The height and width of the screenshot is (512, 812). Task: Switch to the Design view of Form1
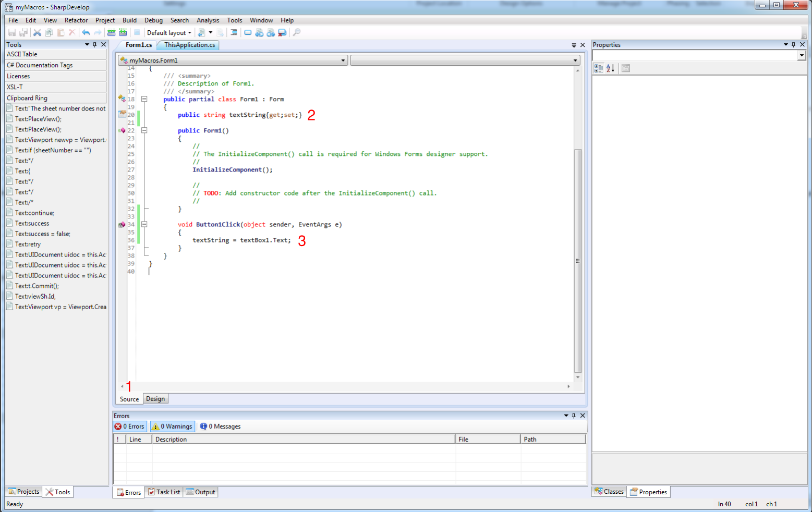(x=155, y=398)
